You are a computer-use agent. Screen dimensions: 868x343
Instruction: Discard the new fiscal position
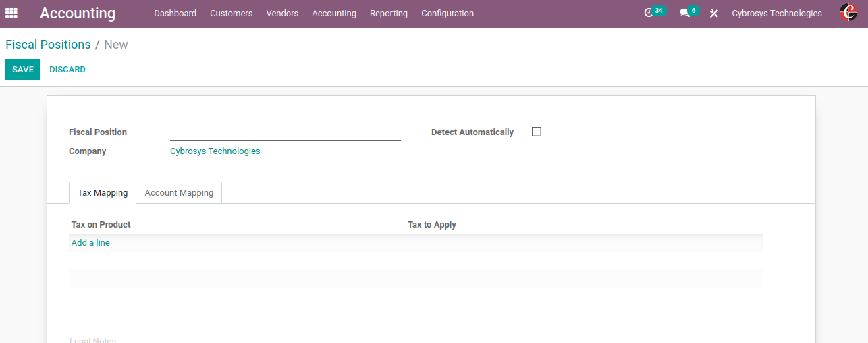pyautogui.click(x=67, y=70)
